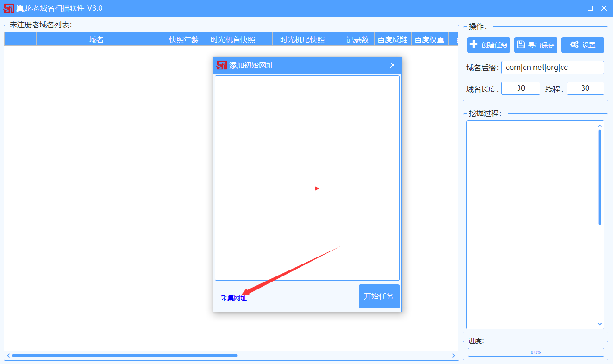Screen dimensions: 613x364
Task: Click the horizontal scrollbar thumb of domain list
Action: point(125,355)
